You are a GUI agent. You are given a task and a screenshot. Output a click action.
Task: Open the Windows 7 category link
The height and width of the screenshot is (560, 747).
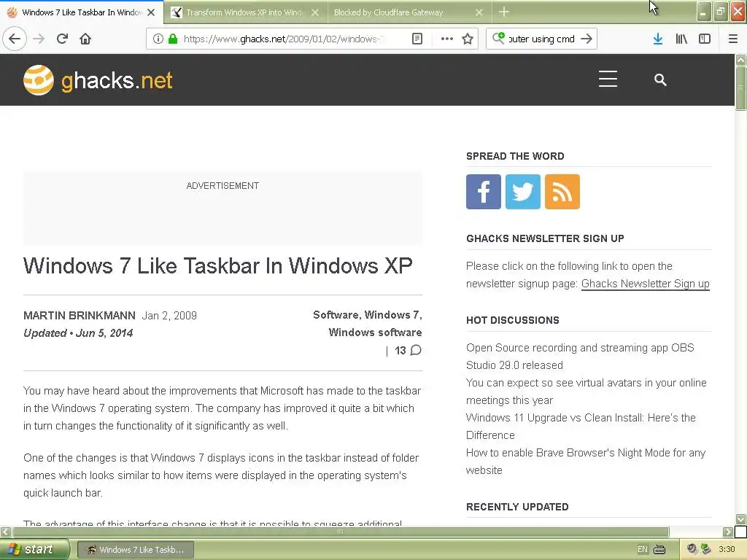pyautogui.click(x=392, y=315)
